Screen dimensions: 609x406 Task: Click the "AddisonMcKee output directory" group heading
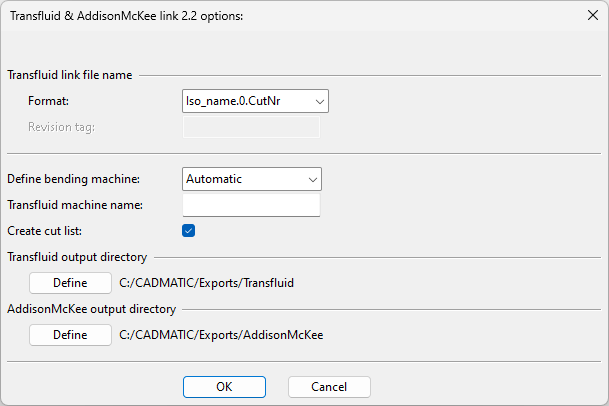click(x=92, y=309)
